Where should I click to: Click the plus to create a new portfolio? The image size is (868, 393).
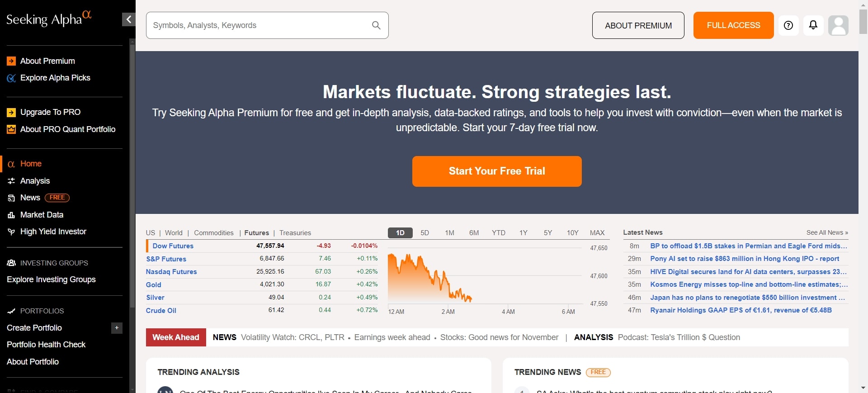coord(117,328)
